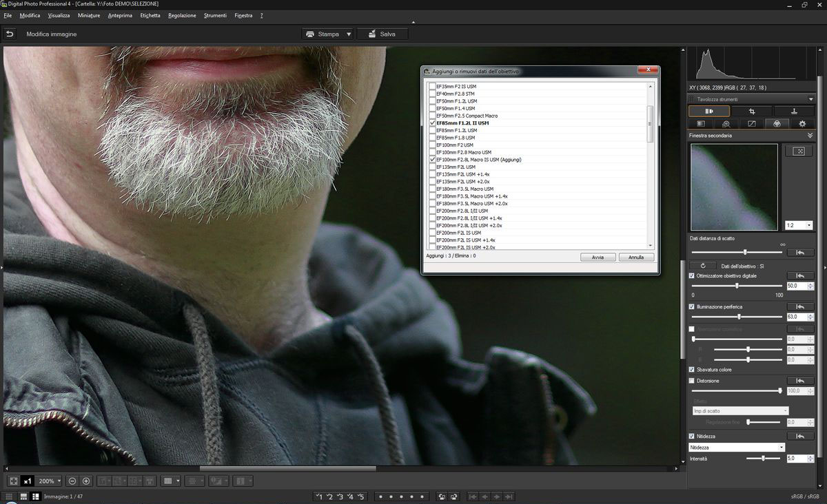This screenshot has height=504, width=827.
Task: Open the settings gear tab in palette
Action: click(x=802, y=124)
